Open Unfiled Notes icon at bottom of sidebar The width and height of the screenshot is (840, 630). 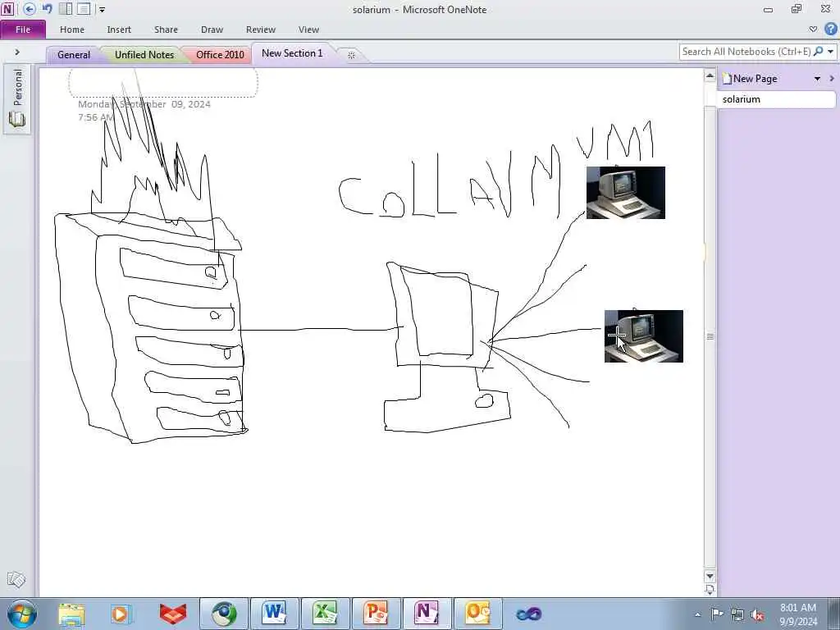[x=16, y=580]
